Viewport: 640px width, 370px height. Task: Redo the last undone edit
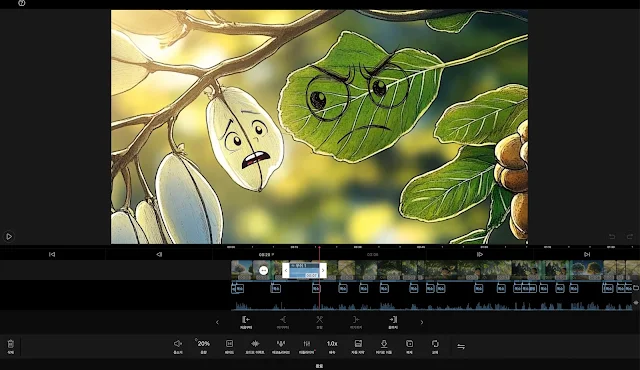[x=630, y=237]
